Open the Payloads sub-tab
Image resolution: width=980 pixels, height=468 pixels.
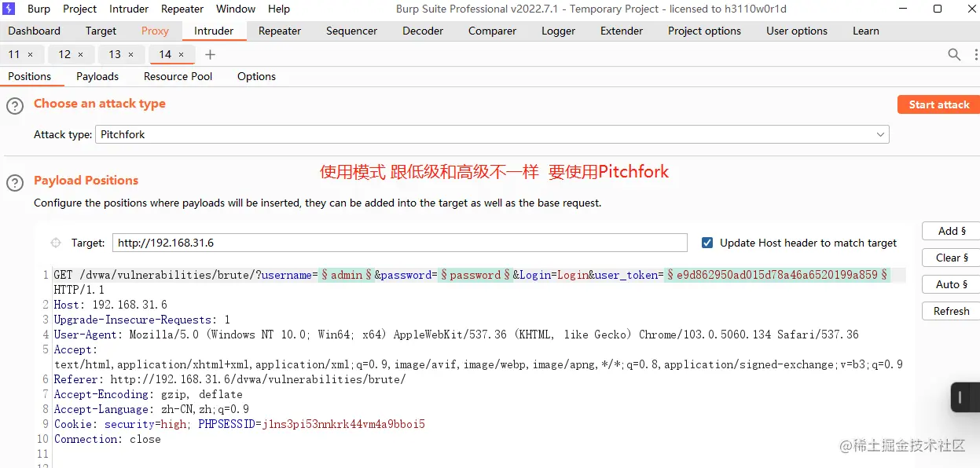97,76
